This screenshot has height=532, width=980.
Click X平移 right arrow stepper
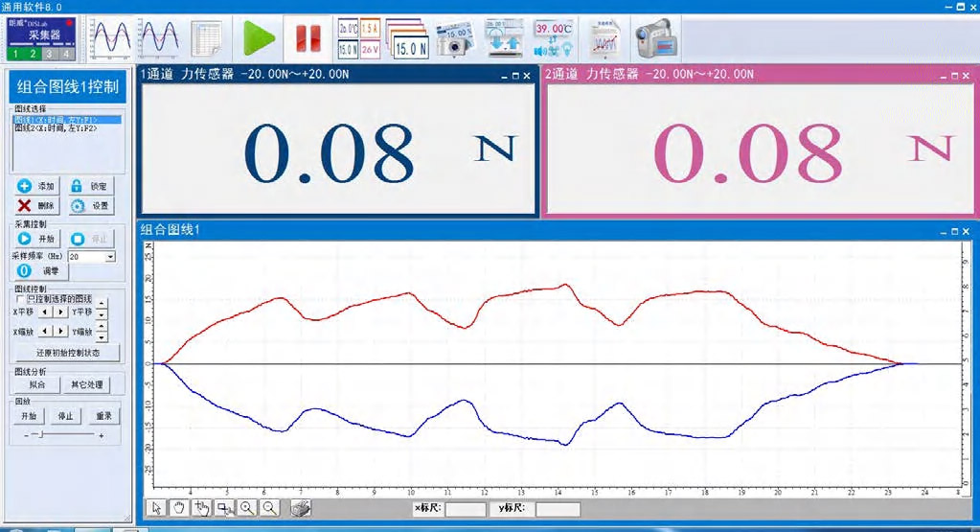coord(60,312)
